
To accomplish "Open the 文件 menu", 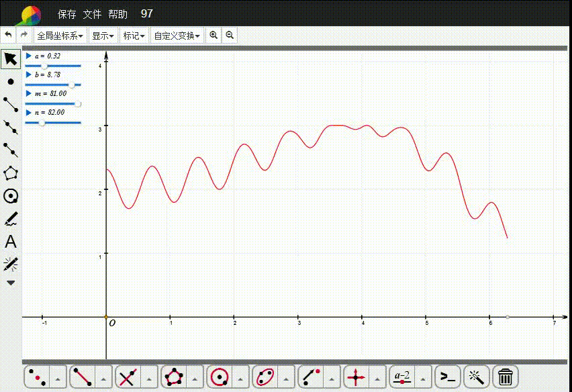I will click(92, 14).
